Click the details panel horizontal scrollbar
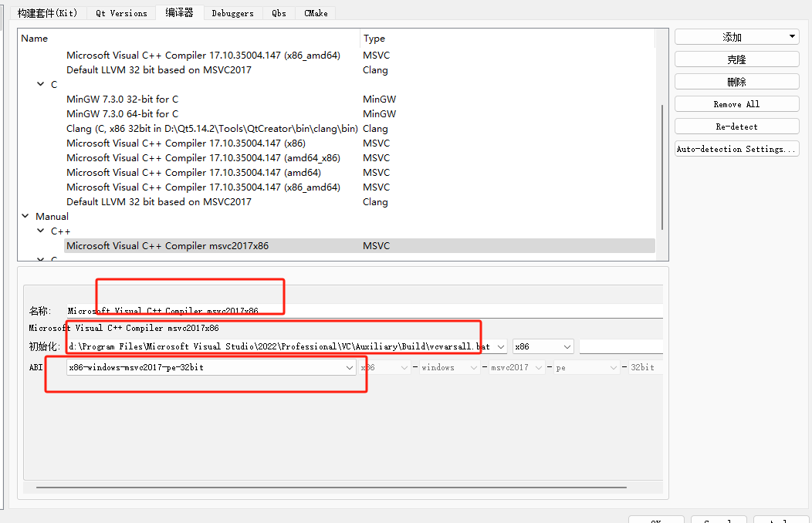 (x=331, y=487)
